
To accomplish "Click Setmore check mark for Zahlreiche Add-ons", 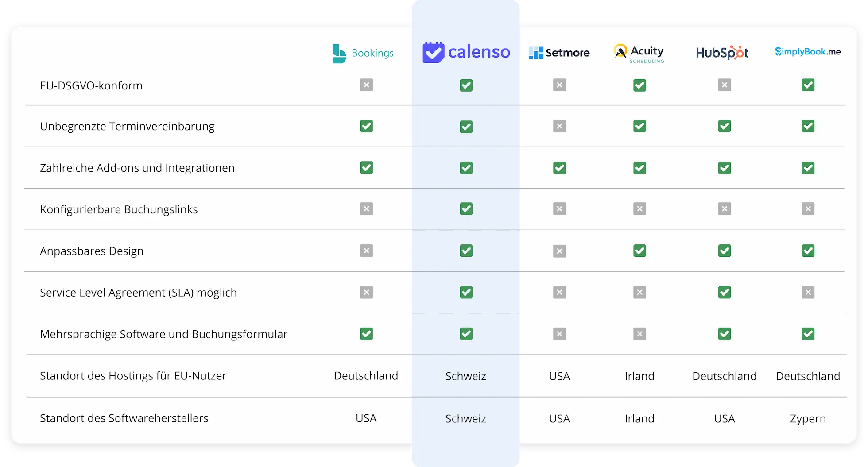I will point(559,168).
